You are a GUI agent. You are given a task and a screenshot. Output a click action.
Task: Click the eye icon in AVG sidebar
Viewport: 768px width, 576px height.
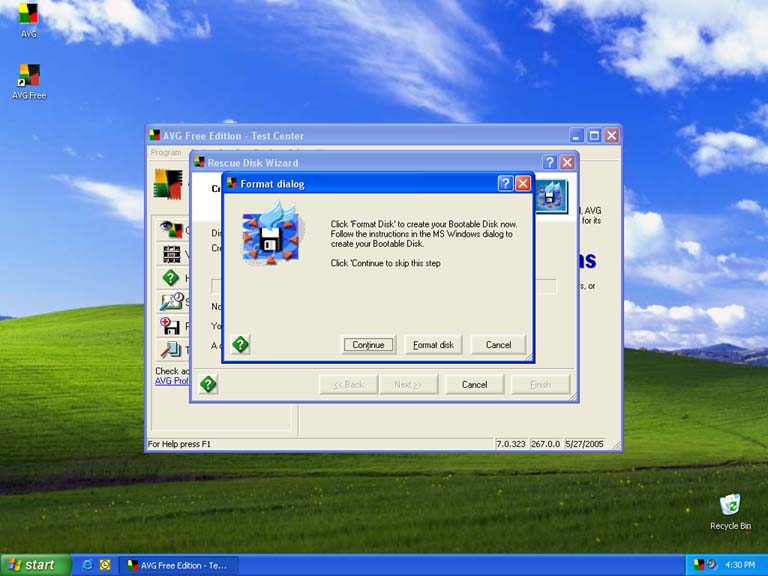pos(171,230)
